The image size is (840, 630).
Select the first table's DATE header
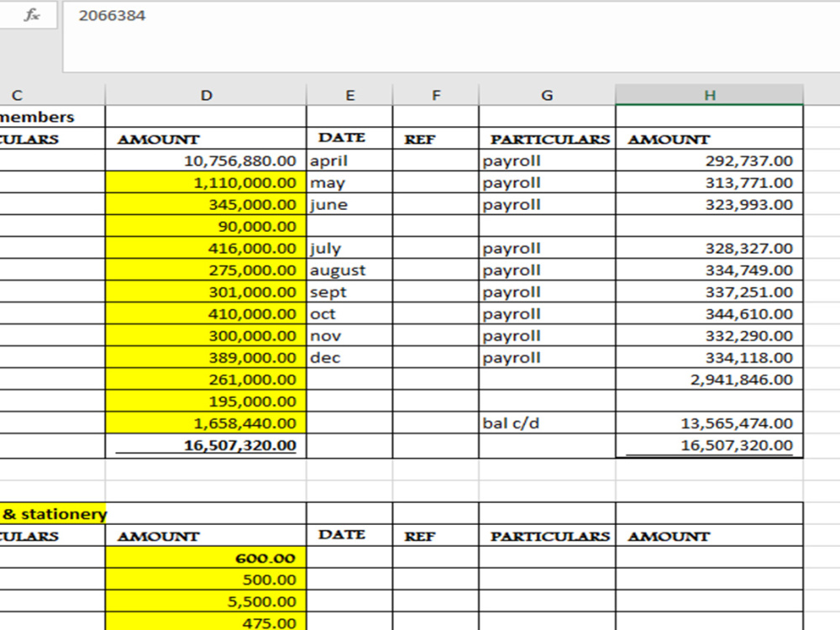349,139
